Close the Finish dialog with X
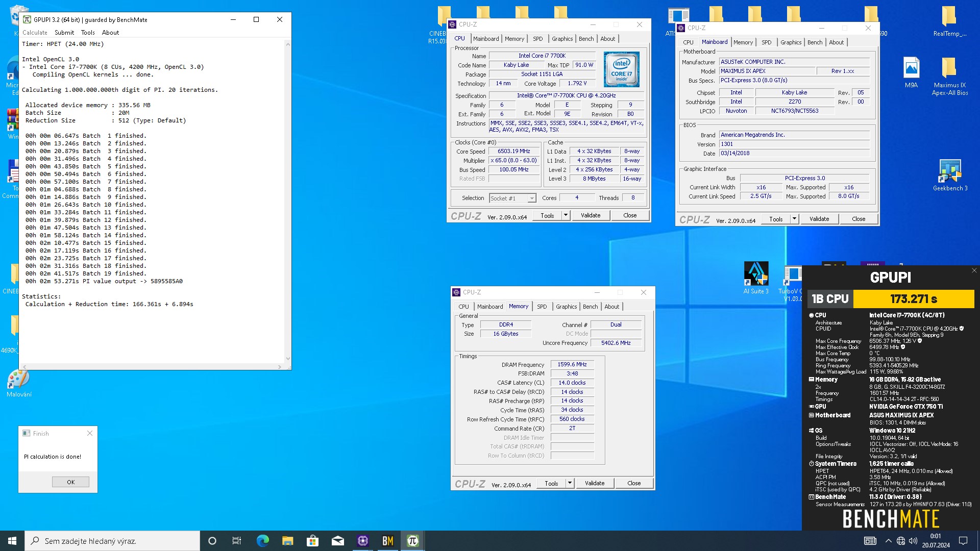The image size is (980, 551). pyautogui.click(x=90, y=433)
